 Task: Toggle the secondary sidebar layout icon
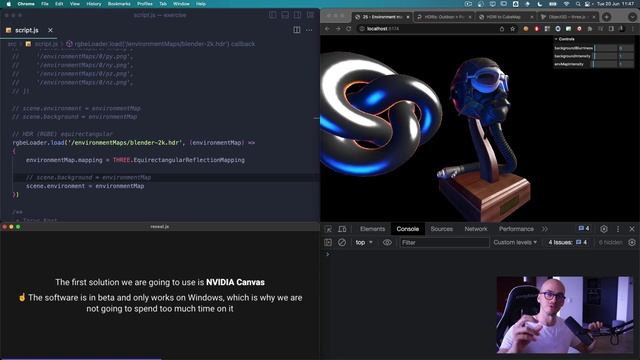298,15
